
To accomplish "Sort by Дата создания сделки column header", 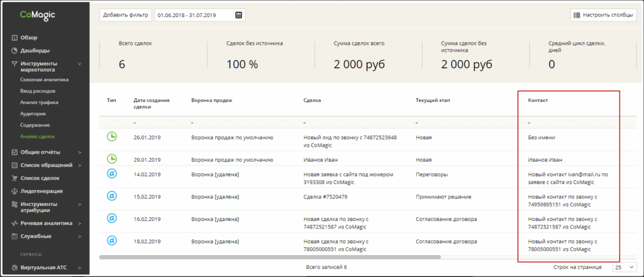I will tap(150, 103).
